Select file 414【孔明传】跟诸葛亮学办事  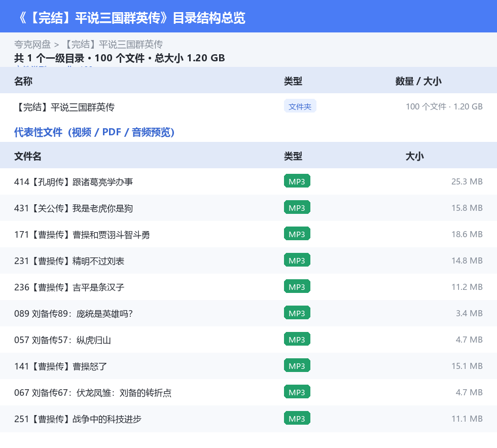click(x=74, y=182)
